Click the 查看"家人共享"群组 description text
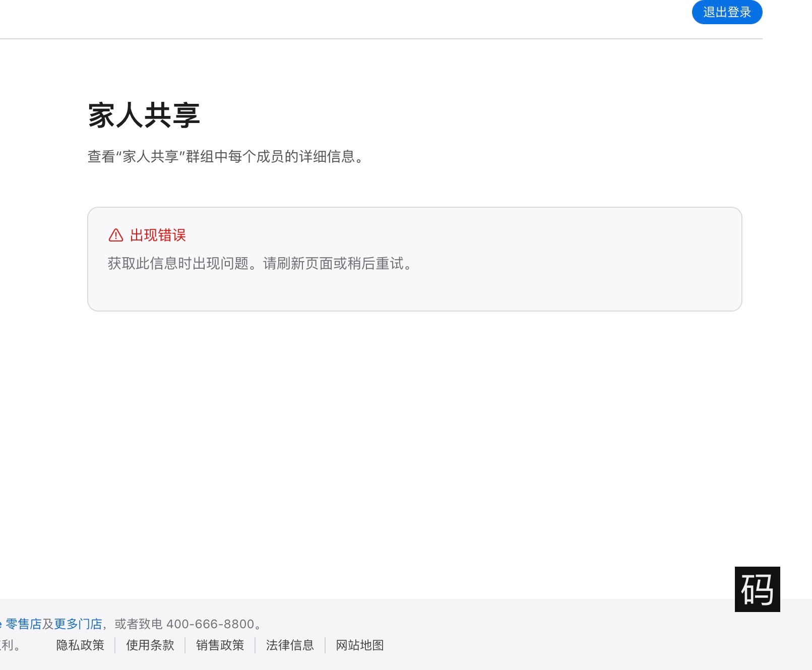Screen dimensions: 812x670 tap(225, 157)
